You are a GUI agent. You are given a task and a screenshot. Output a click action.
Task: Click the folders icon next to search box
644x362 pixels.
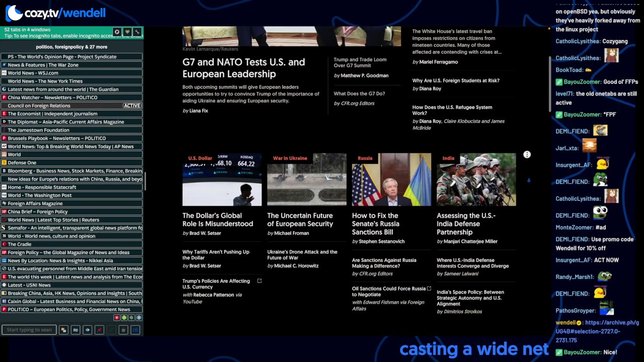(x=63, y=330)
